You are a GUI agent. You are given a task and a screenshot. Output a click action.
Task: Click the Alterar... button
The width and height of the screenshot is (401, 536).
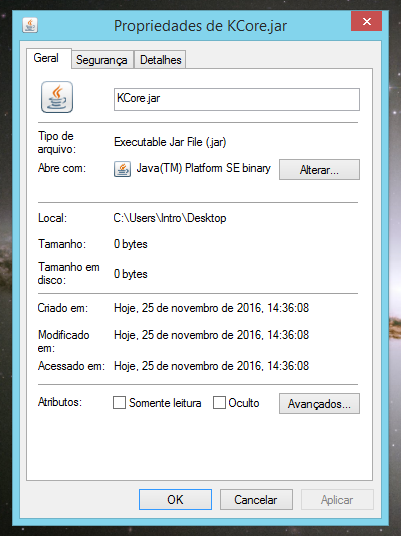coord(319,170)
